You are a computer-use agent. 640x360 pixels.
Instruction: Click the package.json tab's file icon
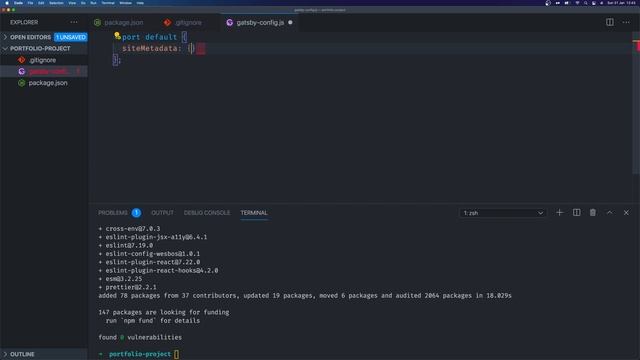(97, 22)
